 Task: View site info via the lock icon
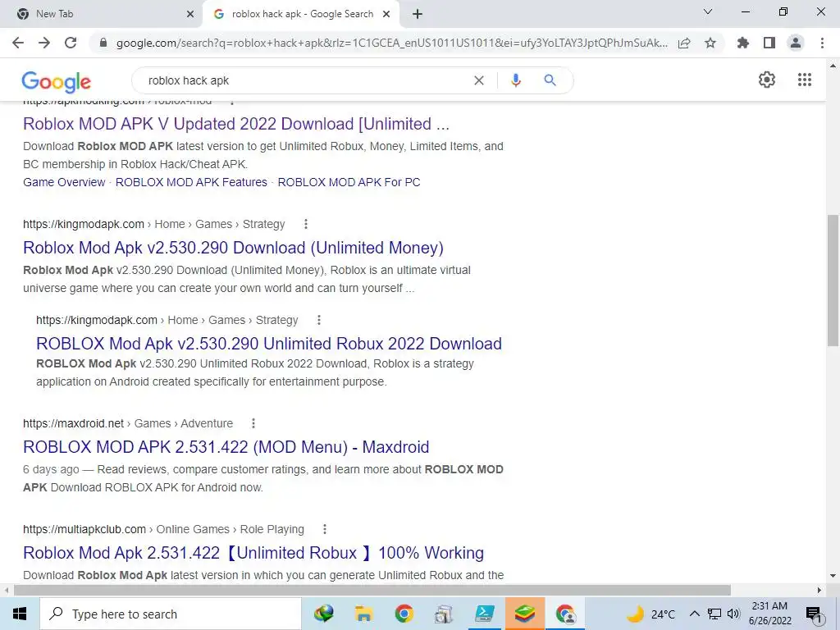(x=103, y=43)
